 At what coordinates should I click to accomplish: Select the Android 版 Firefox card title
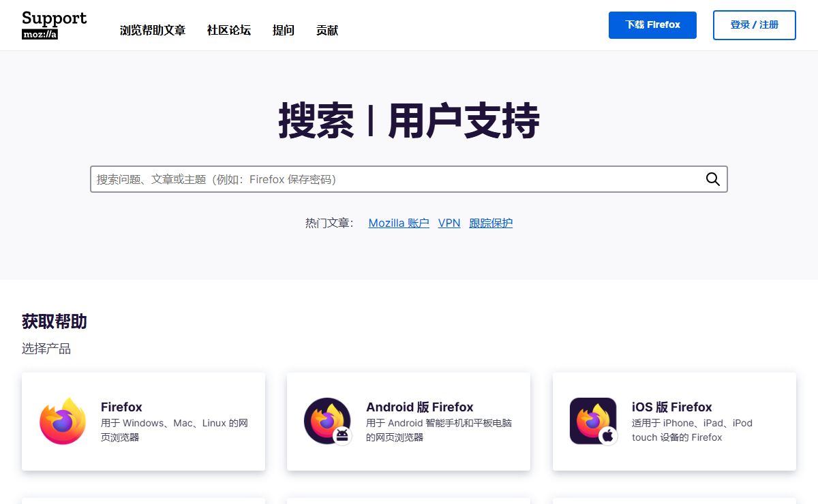420,407
